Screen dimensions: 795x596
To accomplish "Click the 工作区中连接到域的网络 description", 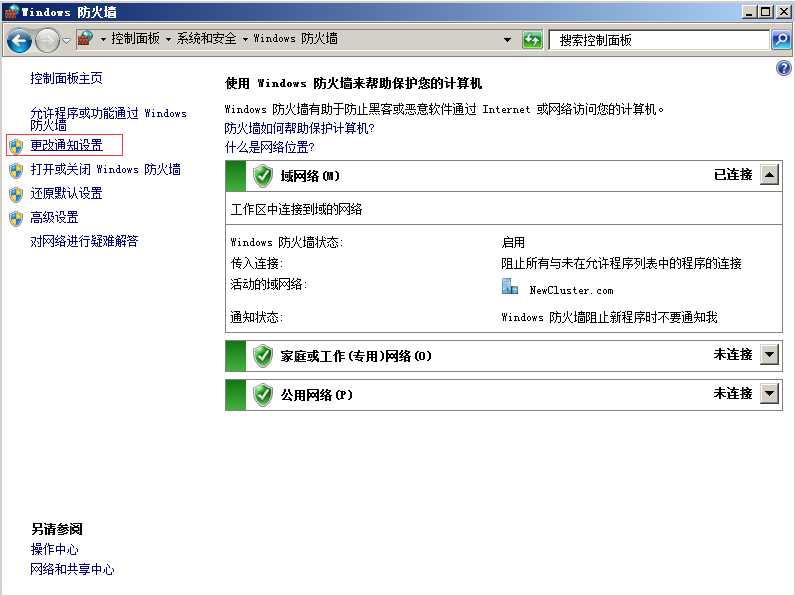I will point(297,209).
